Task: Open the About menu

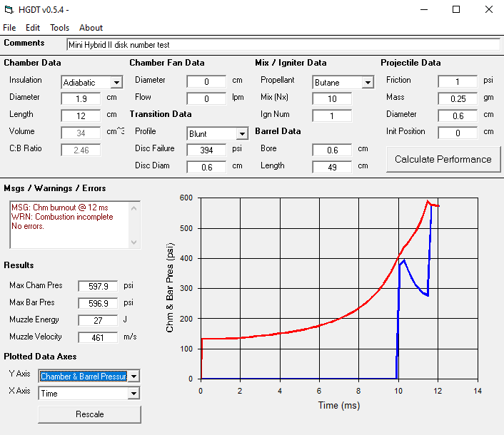Action: 91,28
